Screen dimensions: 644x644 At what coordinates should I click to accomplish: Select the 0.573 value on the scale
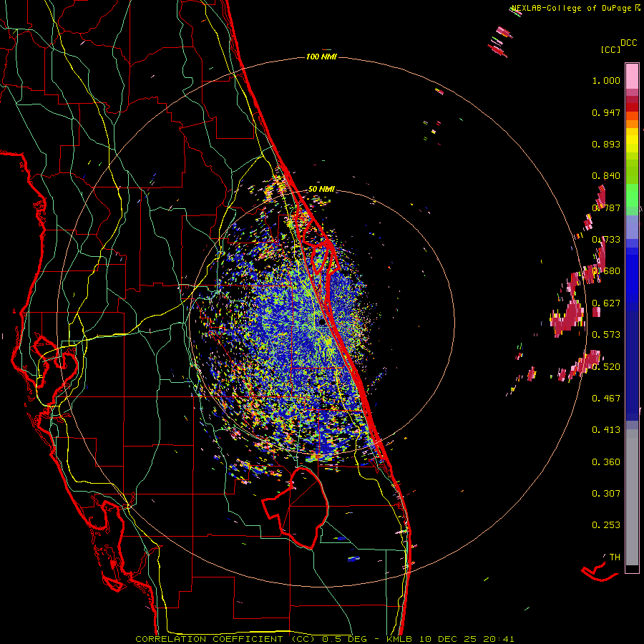[606, 335]
